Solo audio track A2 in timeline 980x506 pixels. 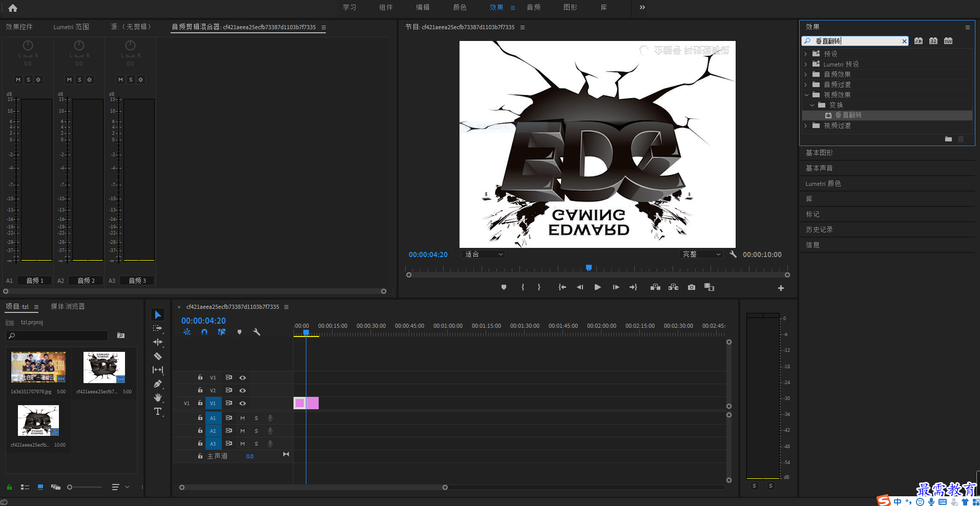click(256, 431)
